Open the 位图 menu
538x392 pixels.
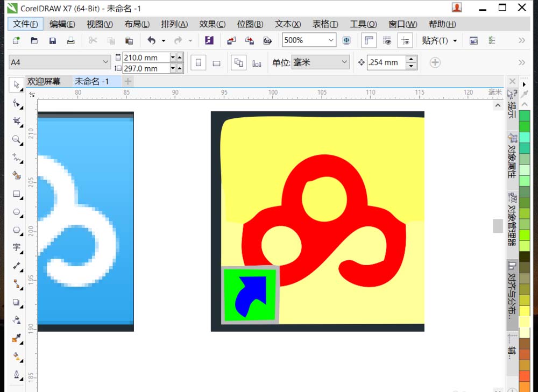point(250,24)
